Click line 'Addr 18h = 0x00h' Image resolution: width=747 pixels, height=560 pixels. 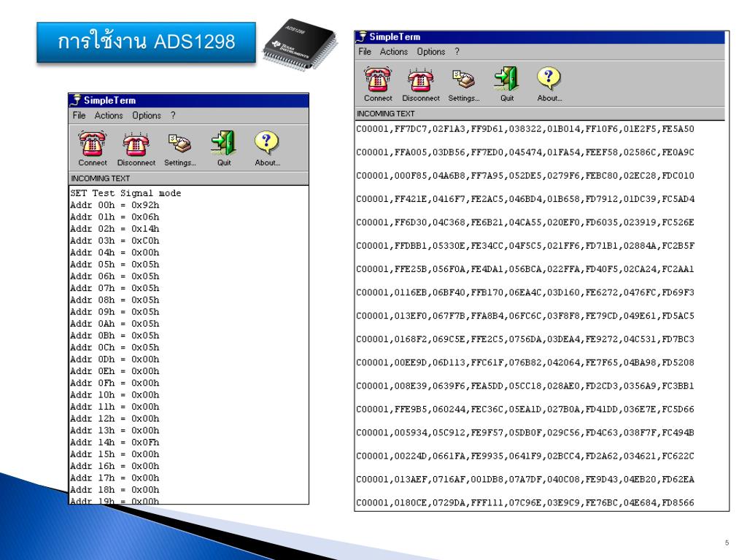[x=115, y=489]
